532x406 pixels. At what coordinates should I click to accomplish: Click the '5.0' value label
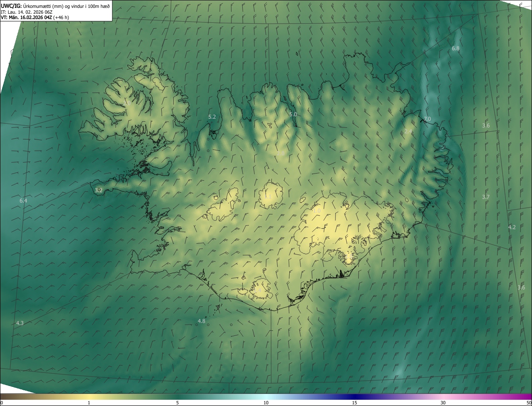point(293,114)
